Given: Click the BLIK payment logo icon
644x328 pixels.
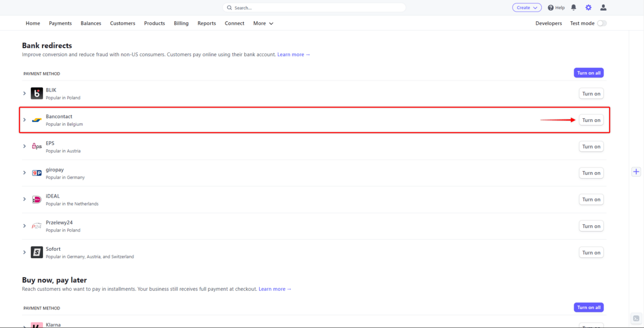Looking at the screenshot, I should [x=37, y=93].
